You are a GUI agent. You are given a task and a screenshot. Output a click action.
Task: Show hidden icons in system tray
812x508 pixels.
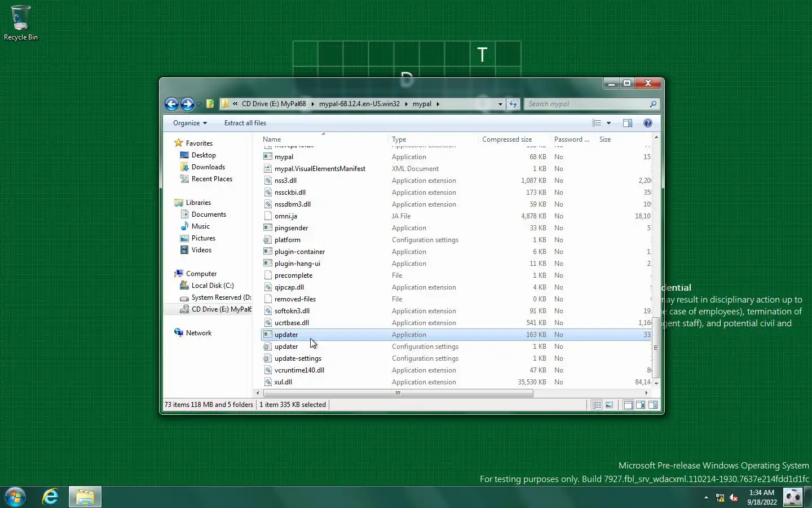[x=706, y=497]
